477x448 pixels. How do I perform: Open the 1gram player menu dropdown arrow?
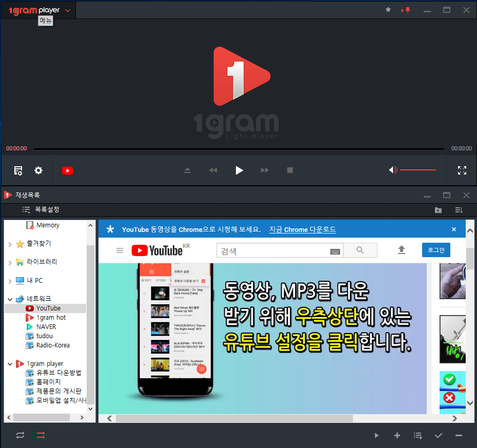[68, 10]
